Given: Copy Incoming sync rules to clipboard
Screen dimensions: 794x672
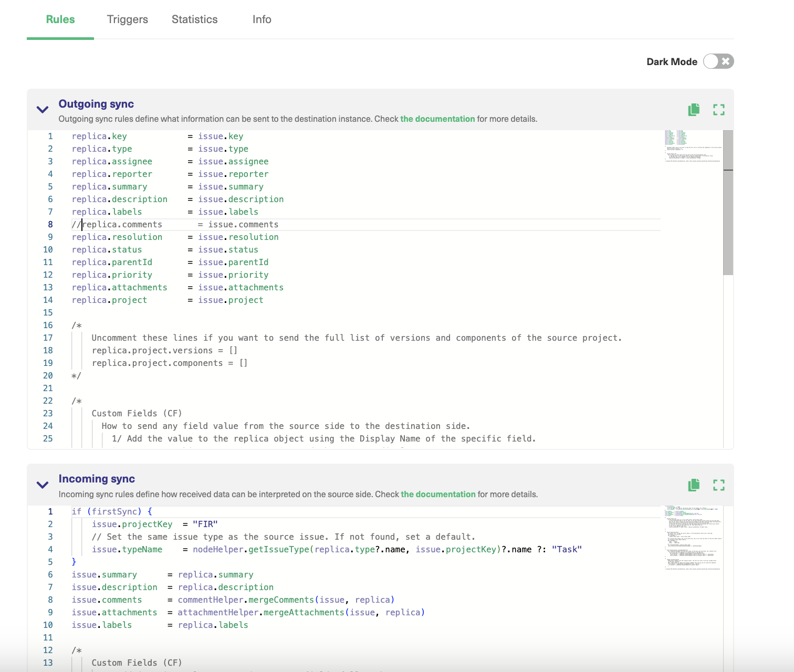Looking at the screenshot, I should [x=693, y=485].
